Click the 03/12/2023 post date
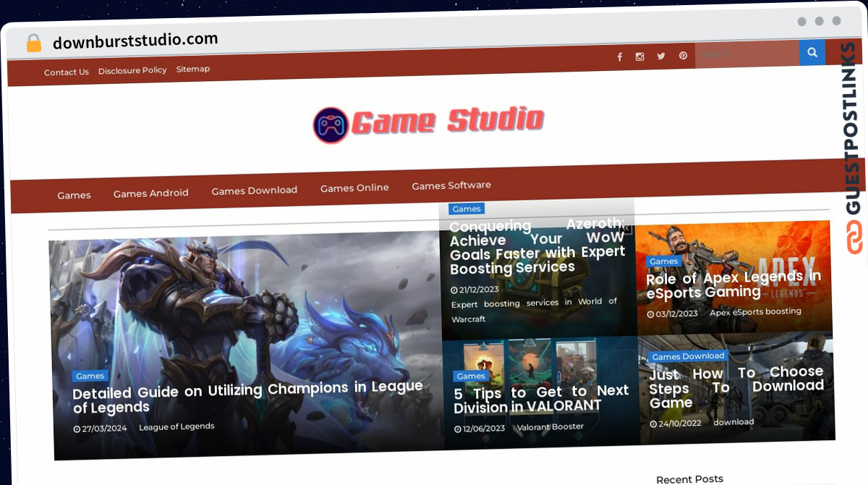The width and height of the screenshot is (868, 485). tap(672, 314)
